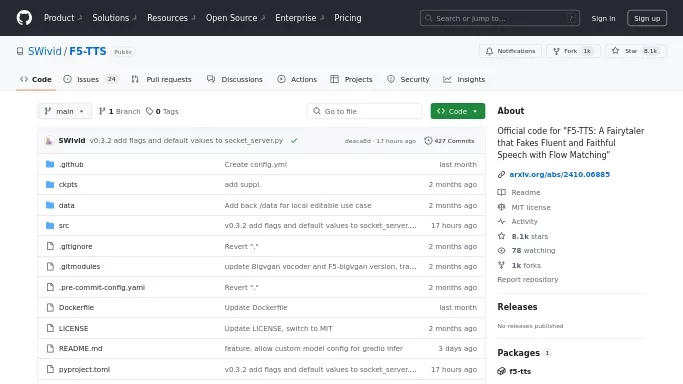The height and width of the screenshot is (384, 683).
Task: Click the GitHub logo icon
Action: [x=24, y=18]
